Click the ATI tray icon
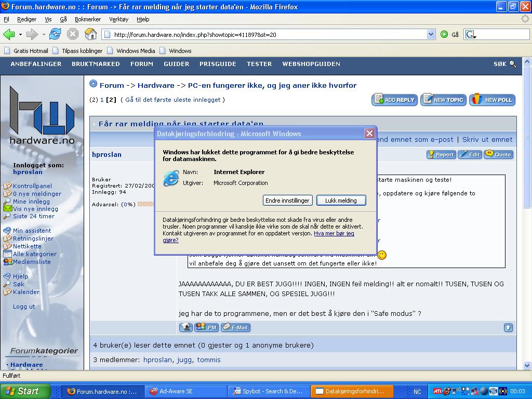This screenshot has height=399, width=532. click(437, 392)
